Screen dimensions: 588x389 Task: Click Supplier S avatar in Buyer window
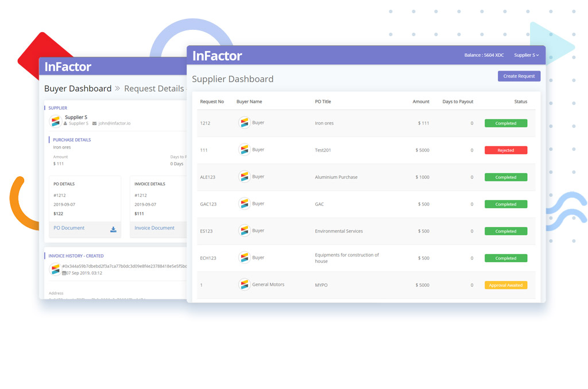click(x=56, y=121)
